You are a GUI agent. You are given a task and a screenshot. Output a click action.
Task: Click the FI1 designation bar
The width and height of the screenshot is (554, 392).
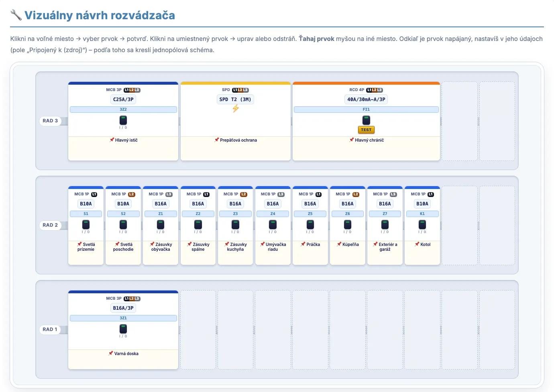(366, 110)
